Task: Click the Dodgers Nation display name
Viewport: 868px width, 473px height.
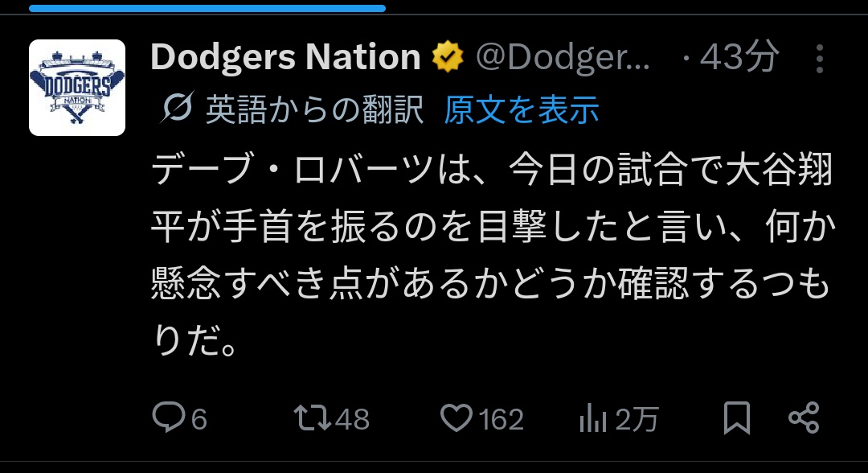Action: (x=285, y=57)
